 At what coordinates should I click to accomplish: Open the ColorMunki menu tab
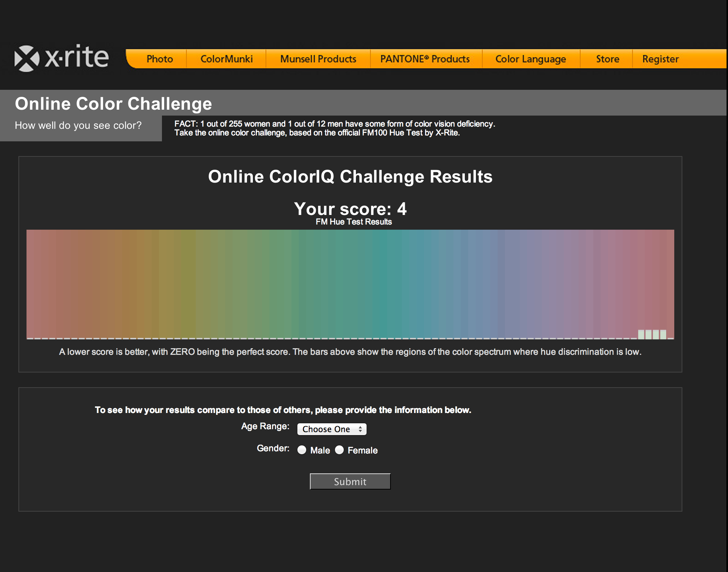(x=226, y=59)
